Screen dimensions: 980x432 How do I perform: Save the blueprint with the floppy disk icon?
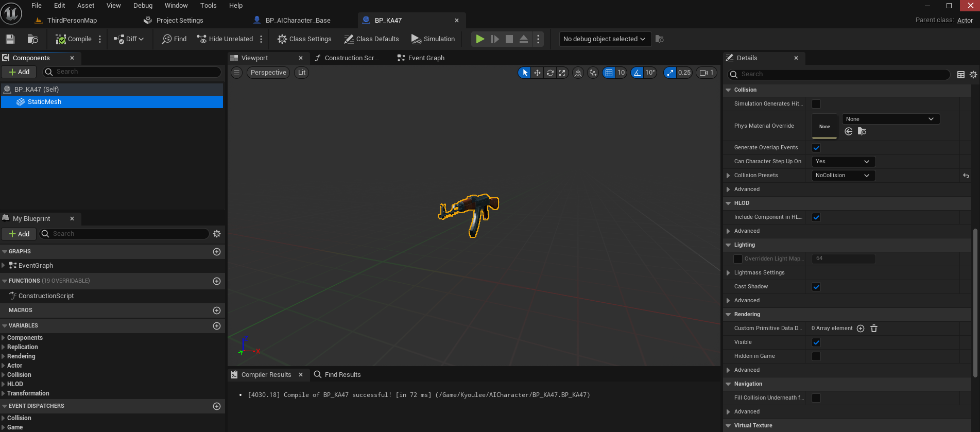10,39
